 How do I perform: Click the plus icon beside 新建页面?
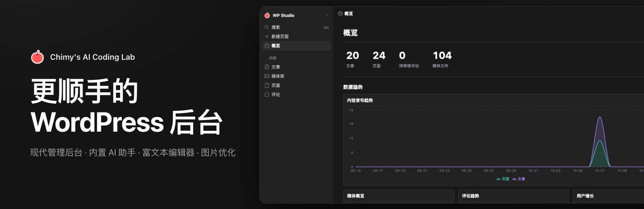[267, 36]
